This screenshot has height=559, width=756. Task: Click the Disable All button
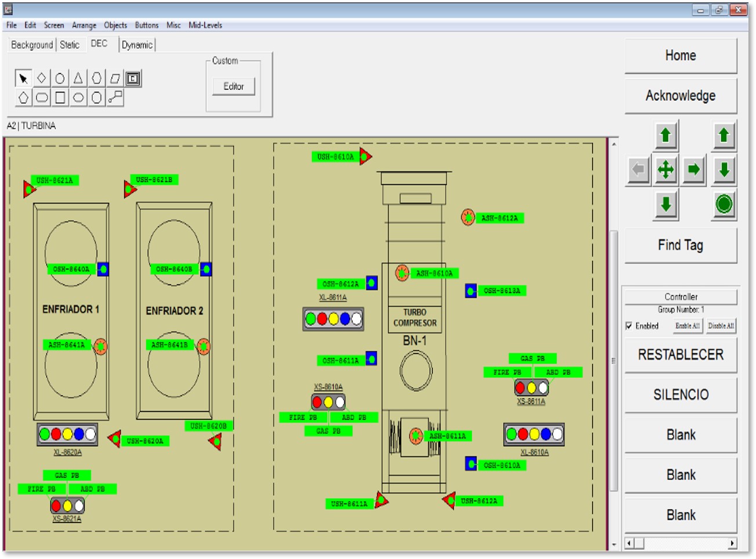point(721,326)
